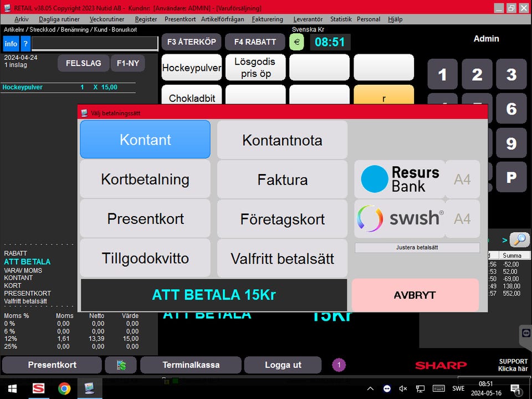
Task: Focus the article number input field
Action: [95, 44]
